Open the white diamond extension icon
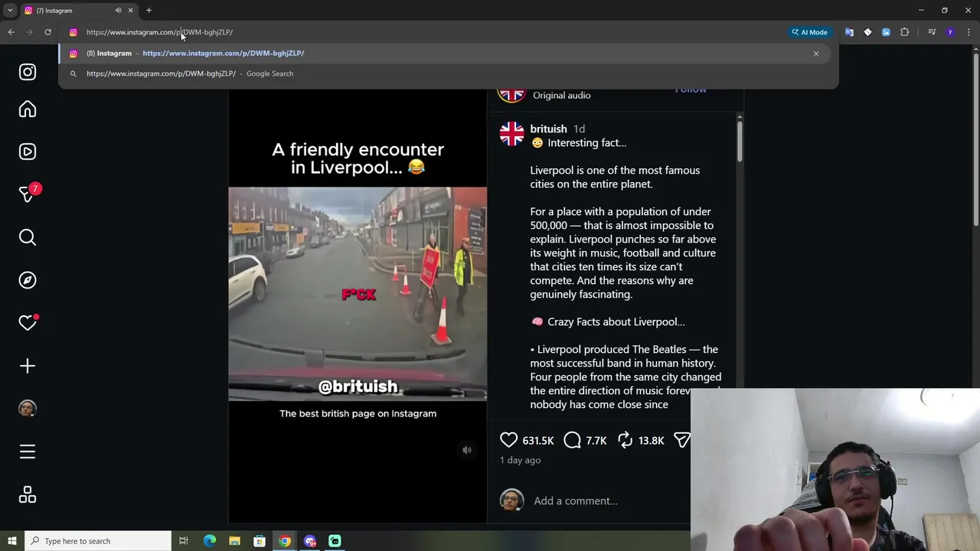This screenshot has height=551, width=980. coord(867,32)
